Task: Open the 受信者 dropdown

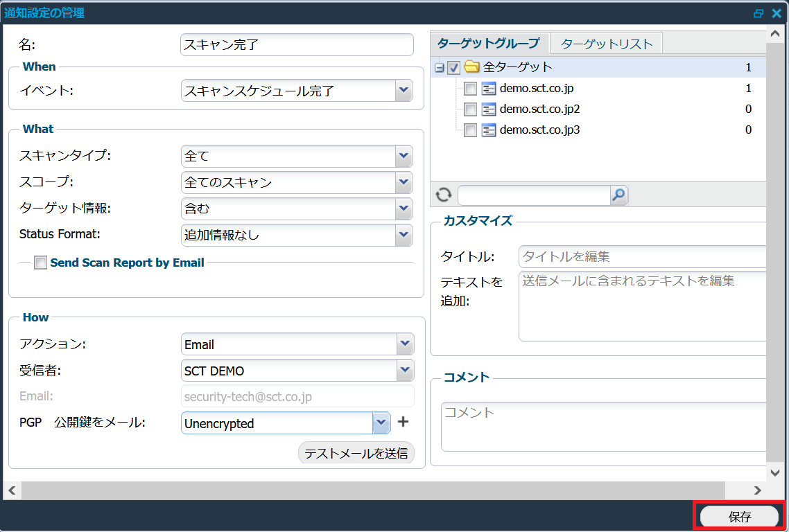Action: (x=405, y=370)
